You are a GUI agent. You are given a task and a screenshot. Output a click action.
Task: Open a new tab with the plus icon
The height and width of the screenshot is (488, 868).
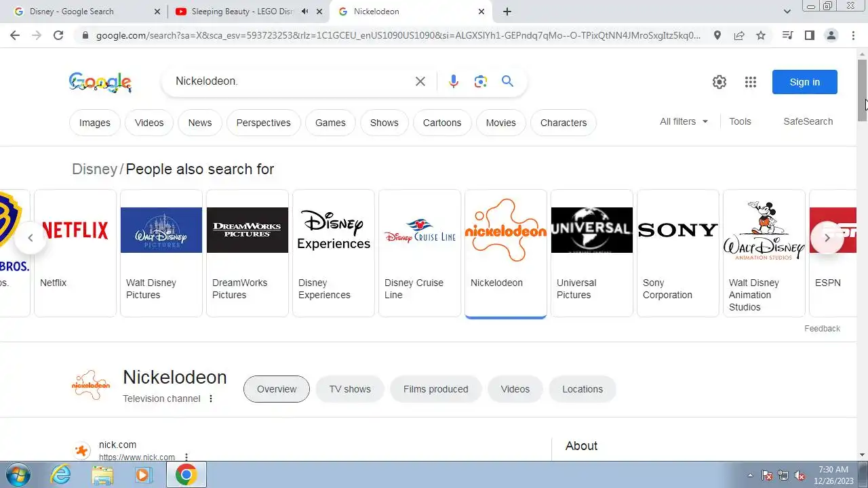pyautogui.click(x=507, y=12)
